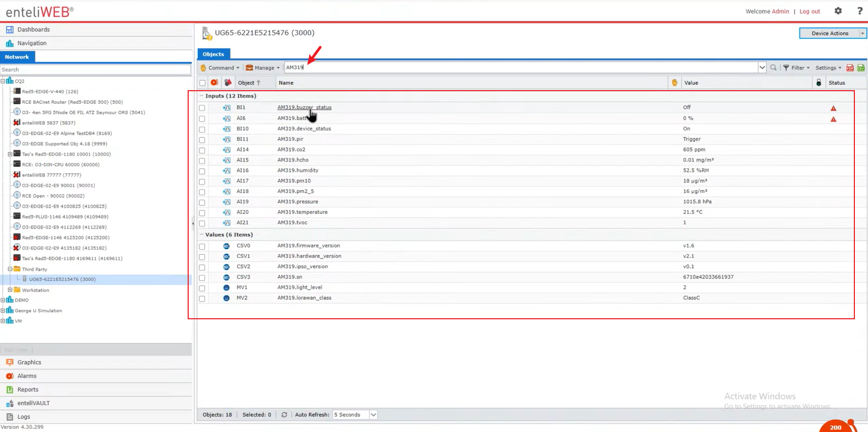Open the Navigation menu item
The height and width of the screenshot is (432, 868).
(32, 43)
